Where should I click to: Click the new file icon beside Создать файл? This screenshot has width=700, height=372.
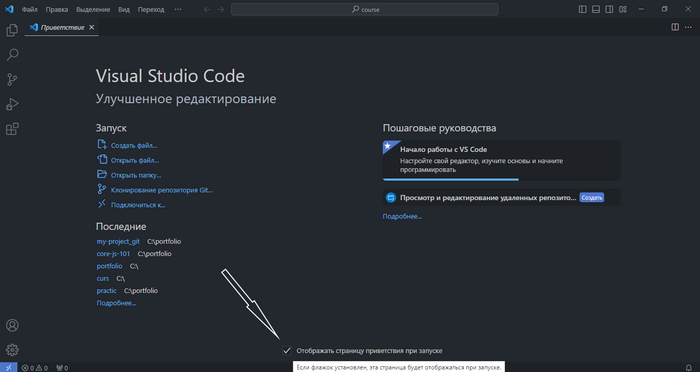102,144
